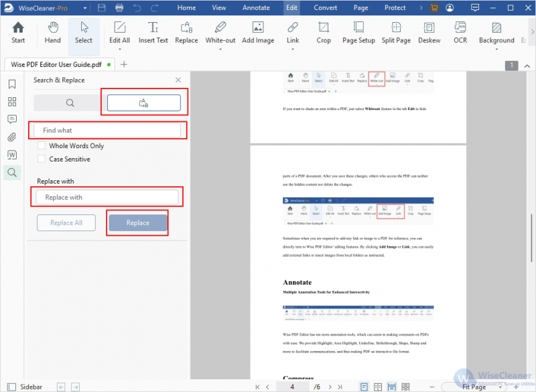This screenshot has width=536, height=392.
Task: Click the Edit All tool
Action: (120, 33)
